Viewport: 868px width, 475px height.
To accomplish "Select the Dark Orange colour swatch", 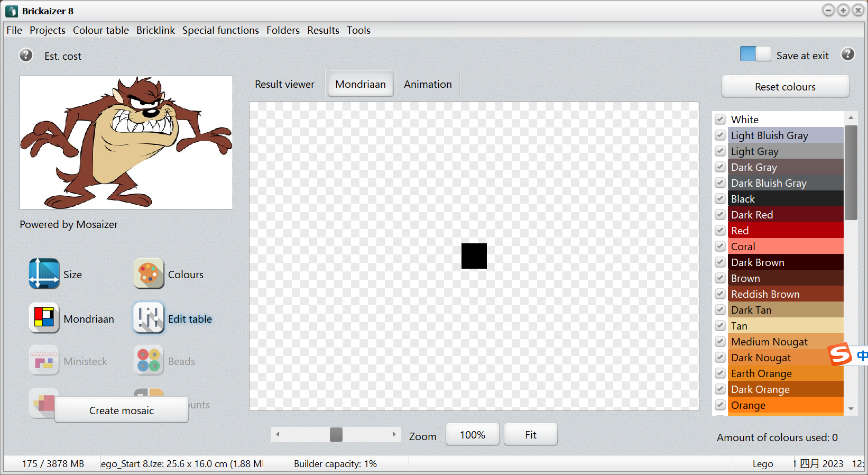I will [x=786, y=389].
